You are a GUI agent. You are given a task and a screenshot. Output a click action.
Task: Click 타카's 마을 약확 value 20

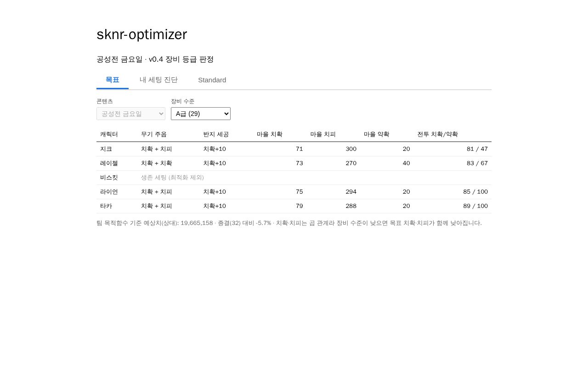point(407,206)
